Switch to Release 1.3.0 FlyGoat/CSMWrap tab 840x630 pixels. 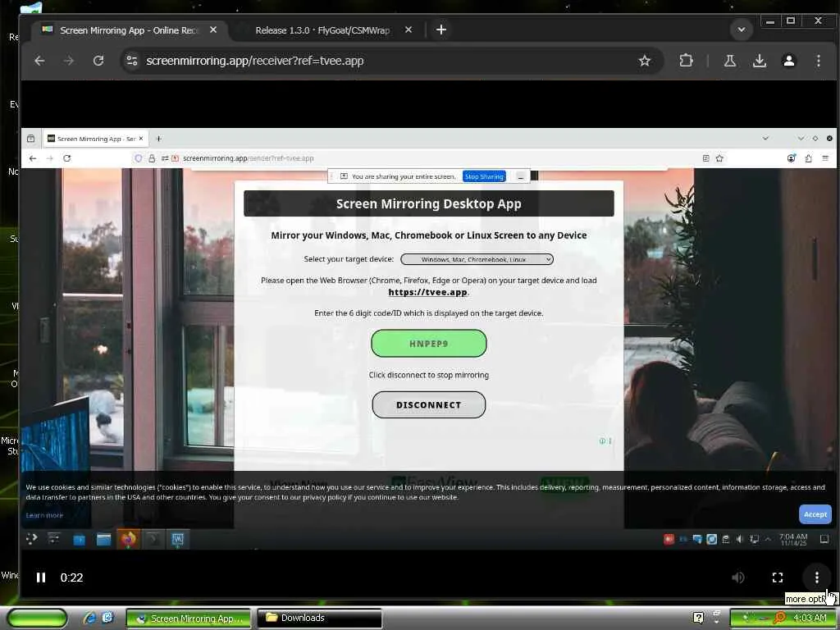point(322,30)
